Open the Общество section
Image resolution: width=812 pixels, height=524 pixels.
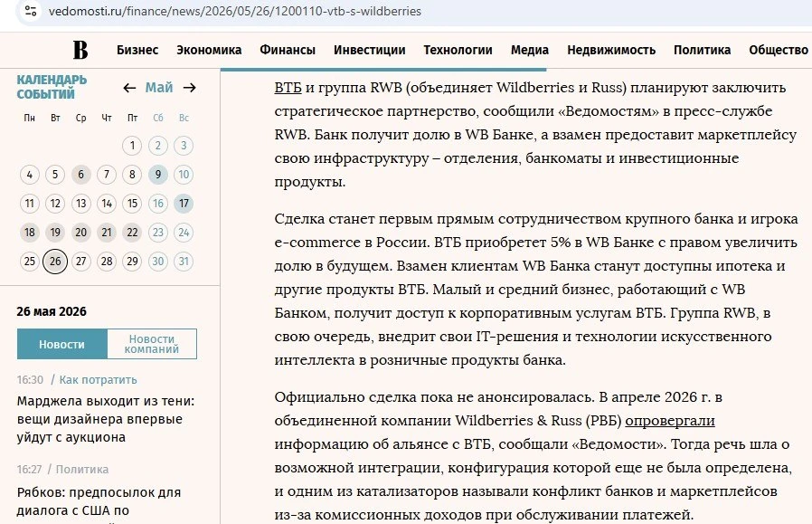(x=779, y=51)
